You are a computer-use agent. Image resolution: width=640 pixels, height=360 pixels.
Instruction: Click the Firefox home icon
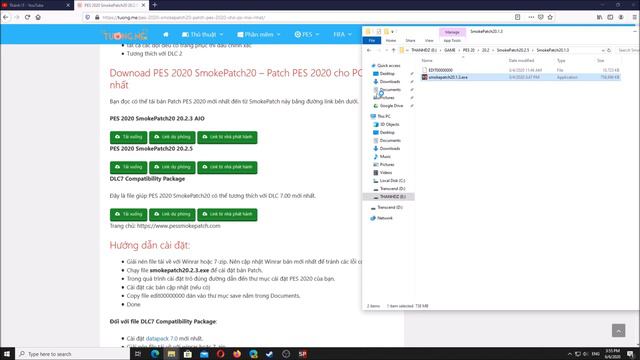point(38,17)
